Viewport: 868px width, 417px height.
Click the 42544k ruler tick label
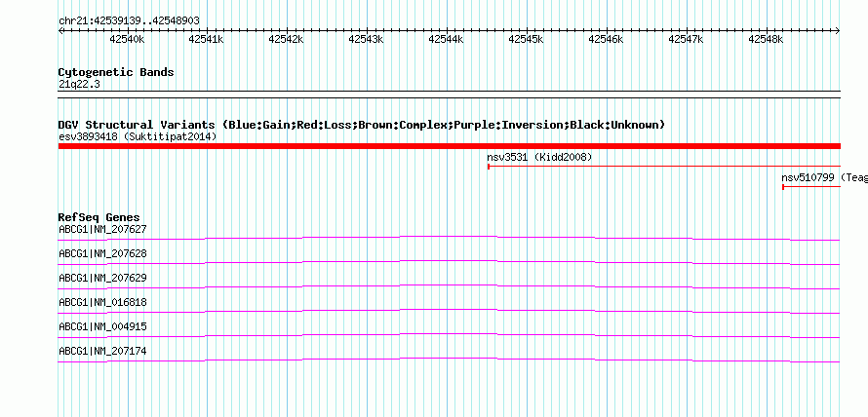tap(446, 39)
